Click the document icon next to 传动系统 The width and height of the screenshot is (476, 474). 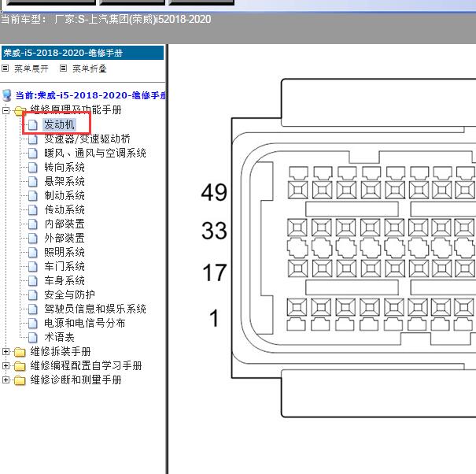coord(33,209)
